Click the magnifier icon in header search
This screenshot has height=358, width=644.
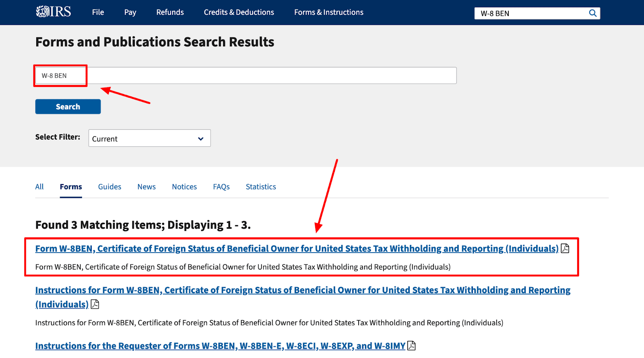(x=592, y=13)
